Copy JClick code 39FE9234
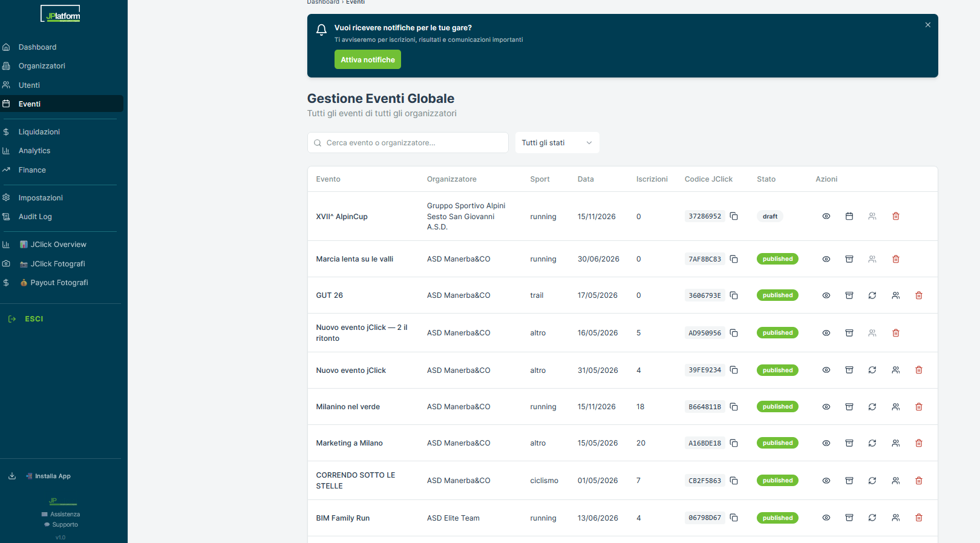This screenshot has width=980, height=543. [x=734, y=370]
